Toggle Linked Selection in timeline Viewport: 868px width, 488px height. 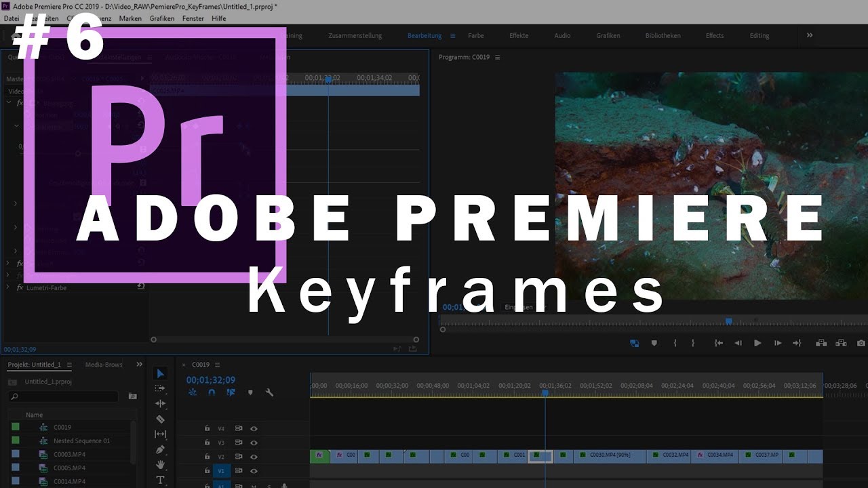231,392
